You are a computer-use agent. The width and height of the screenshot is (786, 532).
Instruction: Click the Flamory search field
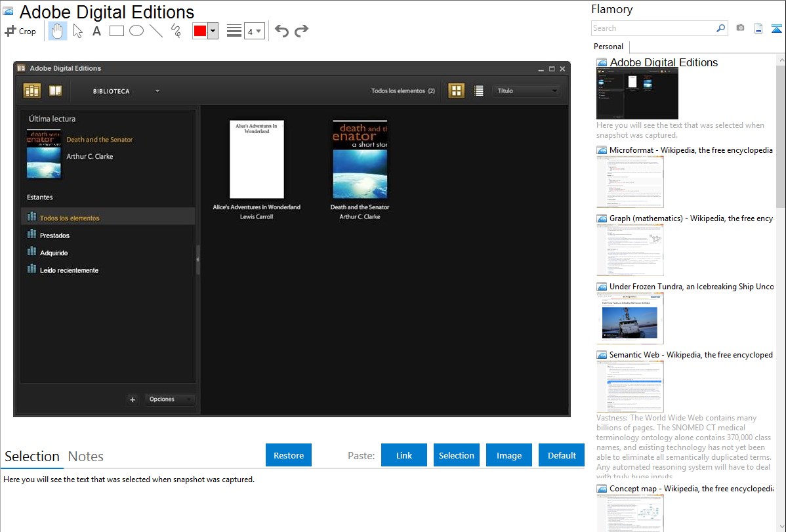[653, 28]
